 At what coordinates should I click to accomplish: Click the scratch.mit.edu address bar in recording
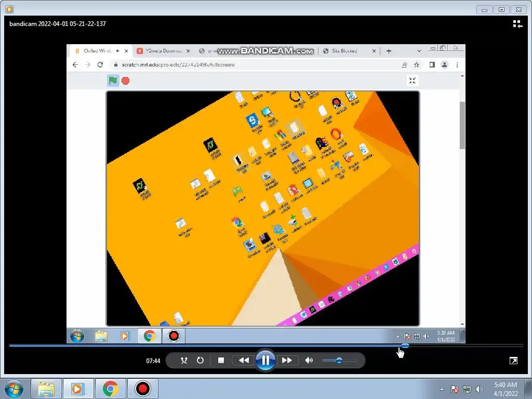click(x=255, y=65)
